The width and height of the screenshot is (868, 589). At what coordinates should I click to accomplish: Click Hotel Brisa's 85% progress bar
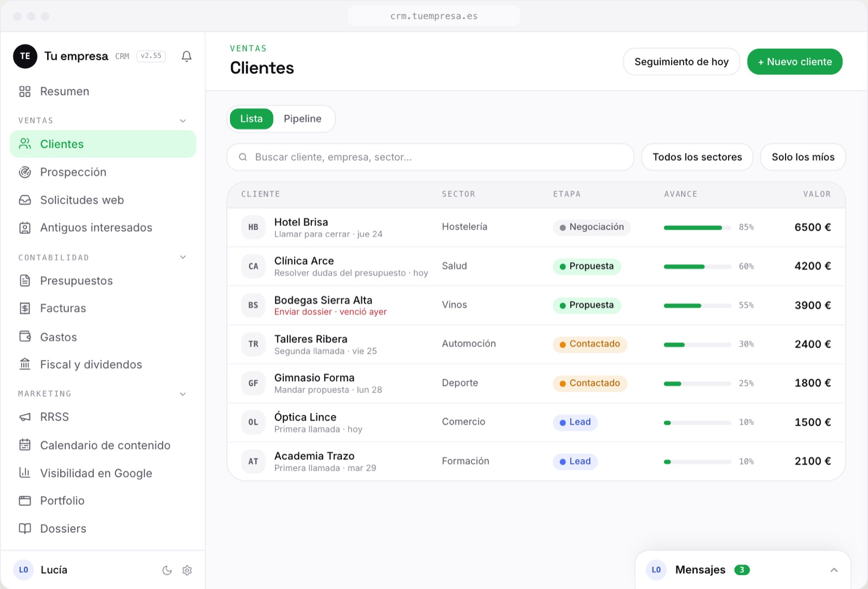(x=698, y=228)
